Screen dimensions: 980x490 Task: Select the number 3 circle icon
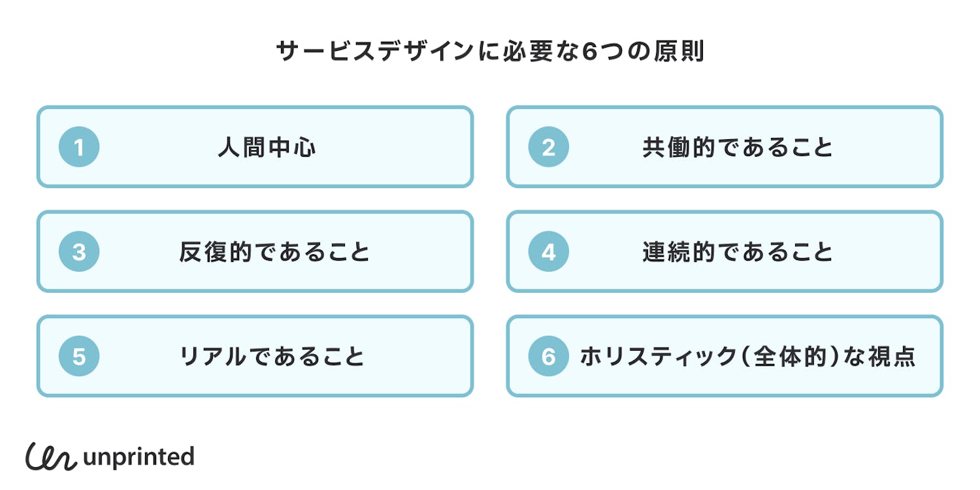tap(79, 252)
